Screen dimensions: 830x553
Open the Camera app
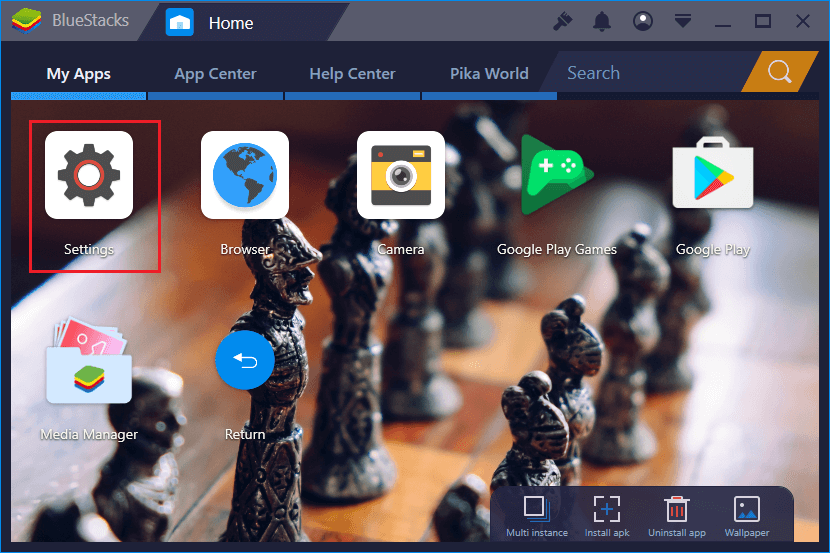click(401, 175)
